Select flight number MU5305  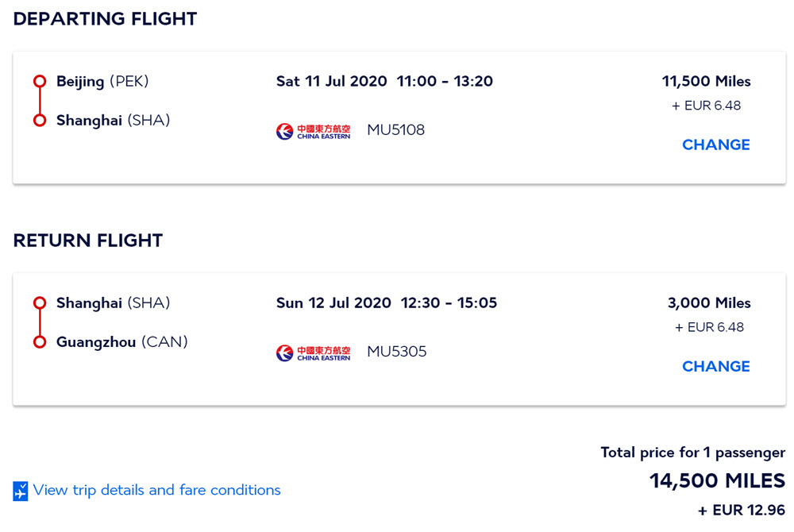pos(396,352)
